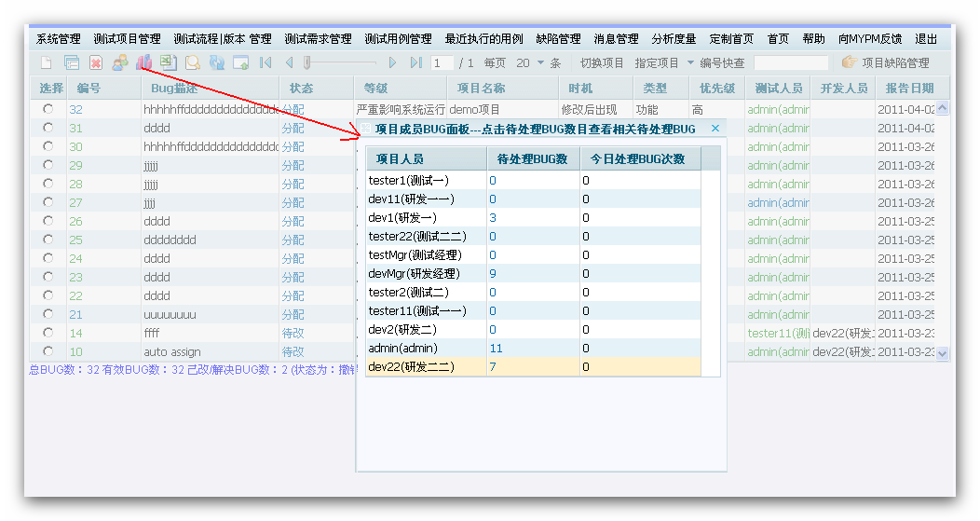Select radio button for bug 29
The width and height of the screenshot is (980, 521).
pyautogui.click(x=48, y=165)
